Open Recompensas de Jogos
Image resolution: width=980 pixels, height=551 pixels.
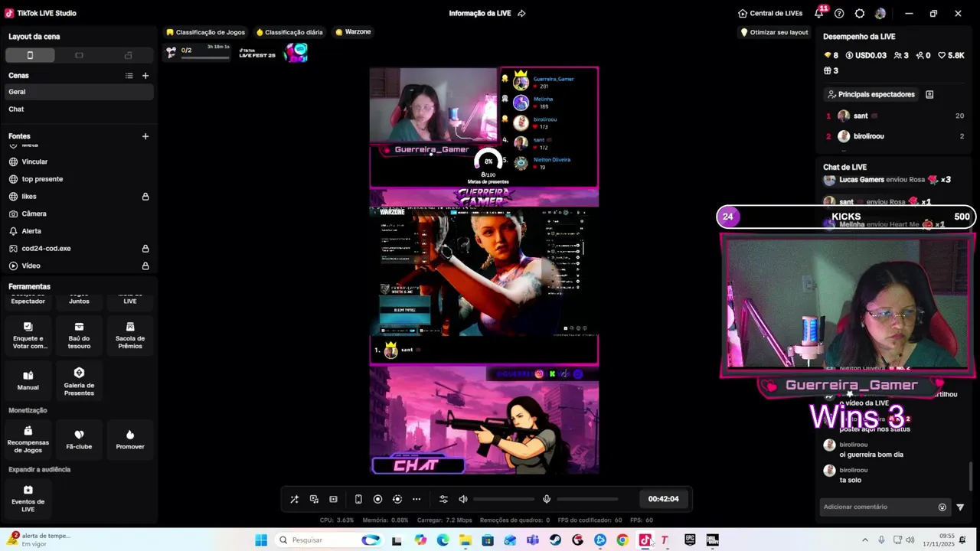(28, 440)
